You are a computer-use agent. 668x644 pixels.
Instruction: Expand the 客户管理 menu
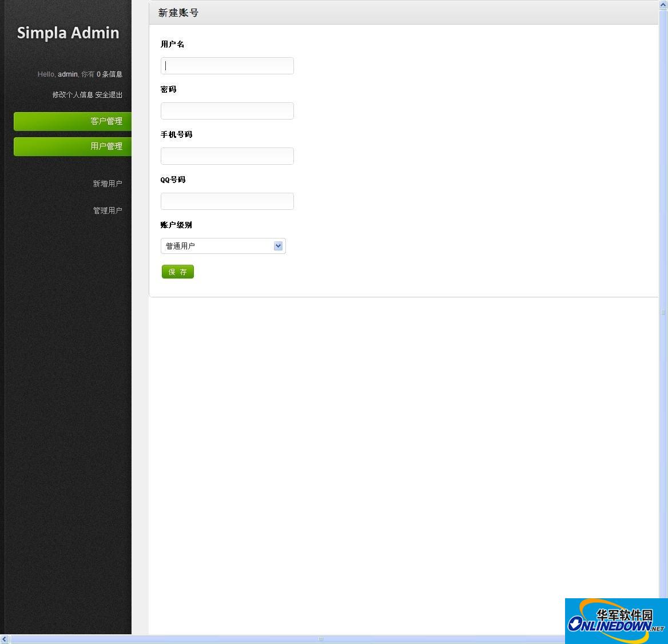click(73, 121)
